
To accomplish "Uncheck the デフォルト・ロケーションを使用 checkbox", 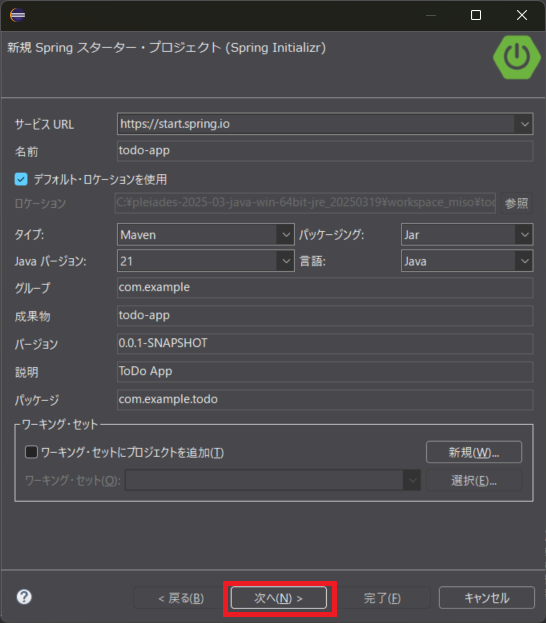I will (21, 179).
